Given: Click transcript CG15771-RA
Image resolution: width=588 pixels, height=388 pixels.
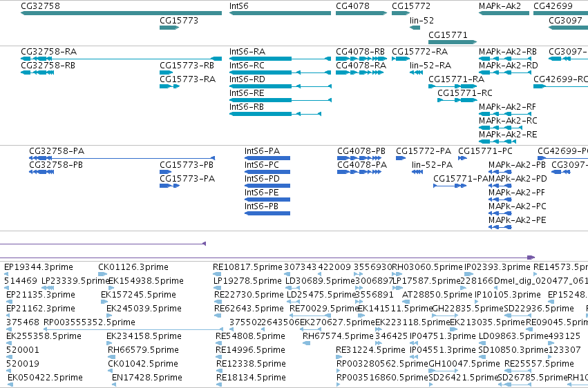Looking at the screenshot, I should [453, 86].
